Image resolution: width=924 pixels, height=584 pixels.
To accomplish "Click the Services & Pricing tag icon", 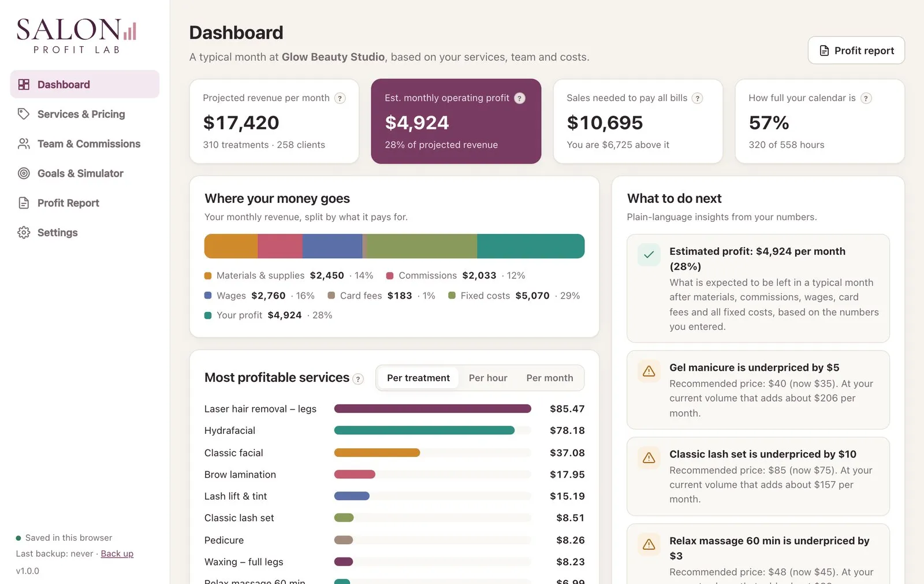I will 24,114.
